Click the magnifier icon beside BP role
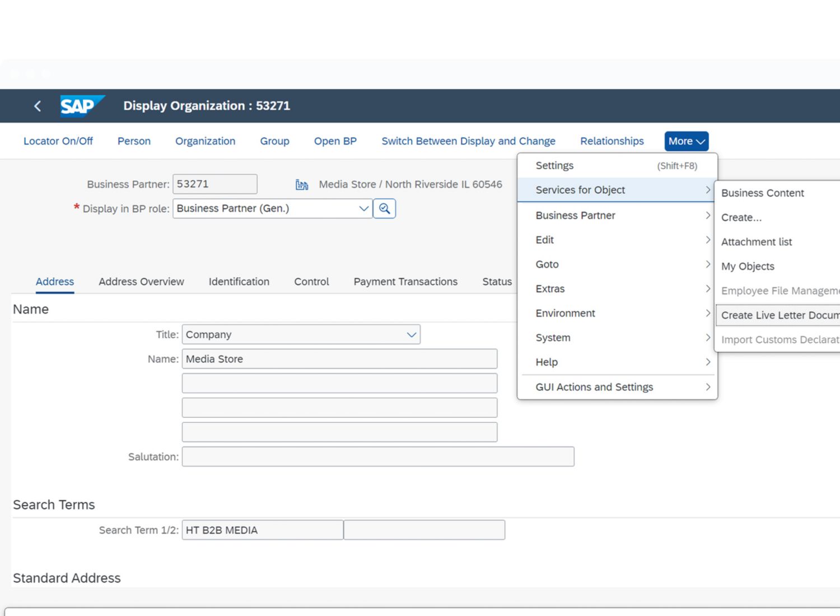This screenshot has height=616, width=840. 384,208
